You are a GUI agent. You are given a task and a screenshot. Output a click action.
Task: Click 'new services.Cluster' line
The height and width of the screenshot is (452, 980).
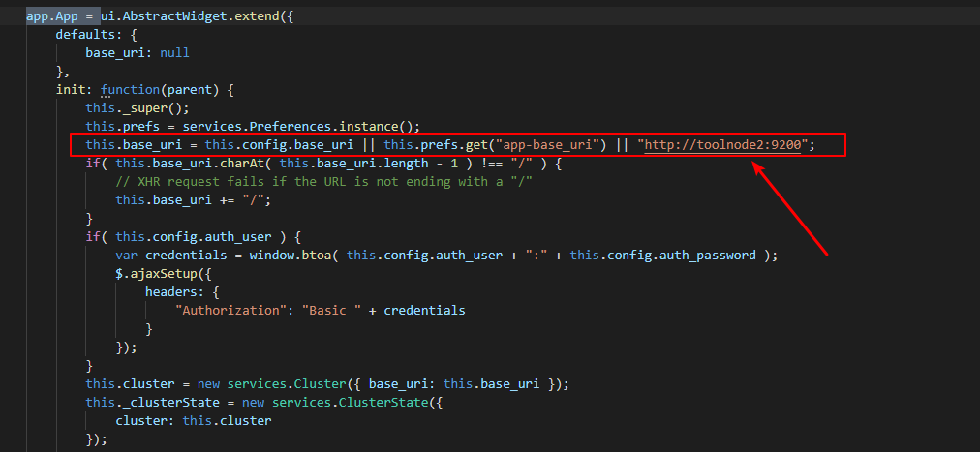(x=327, y=382)
